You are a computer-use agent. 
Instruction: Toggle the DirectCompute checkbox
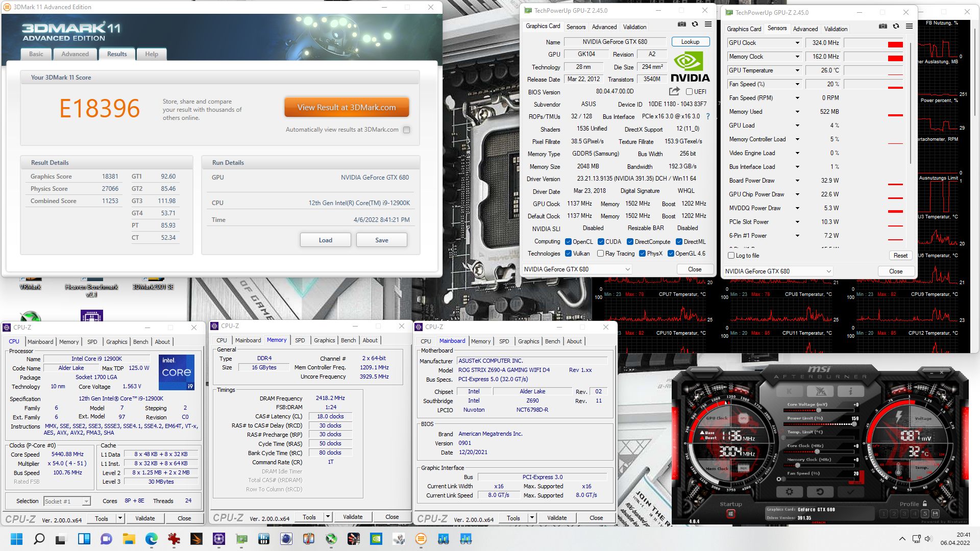pos(630,242)
